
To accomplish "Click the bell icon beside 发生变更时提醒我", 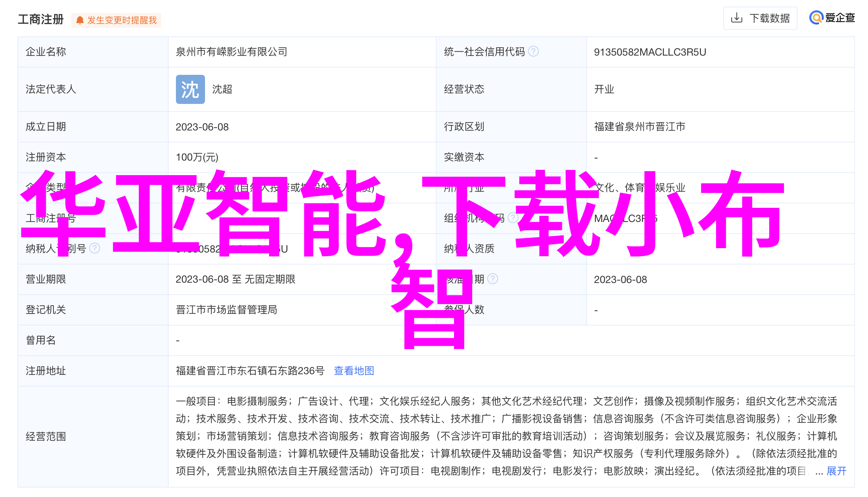I will coord(80,20).
